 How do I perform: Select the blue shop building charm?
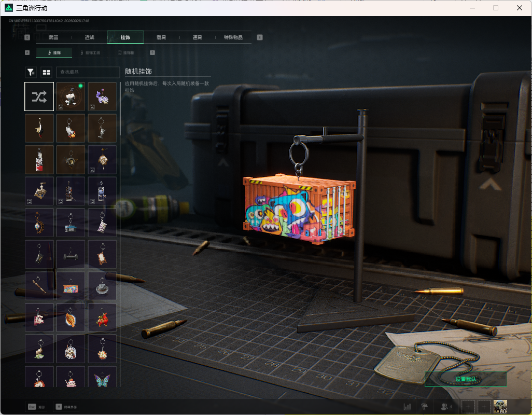click(x=71, y=223)
